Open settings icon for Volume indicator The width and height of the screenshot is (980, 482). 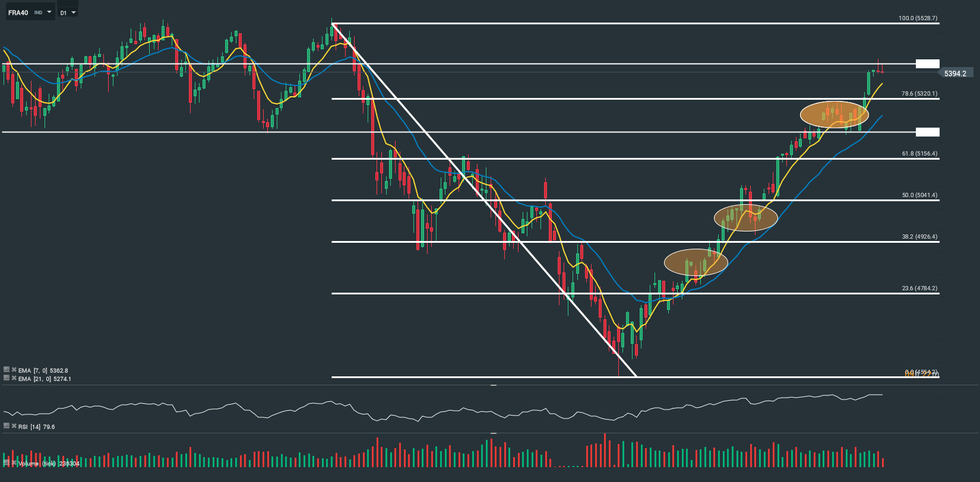point(7,462)
